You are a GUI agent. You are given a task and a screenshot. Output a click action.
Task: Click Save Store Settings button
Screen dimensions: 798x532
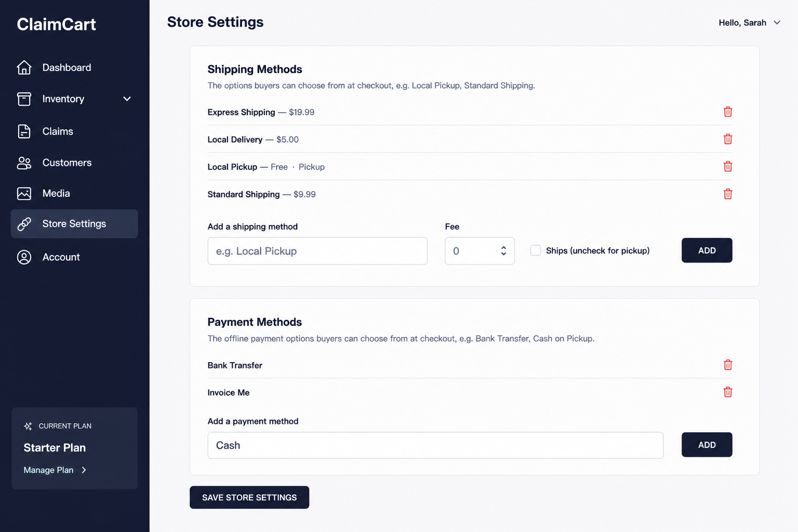pos(249,497)
